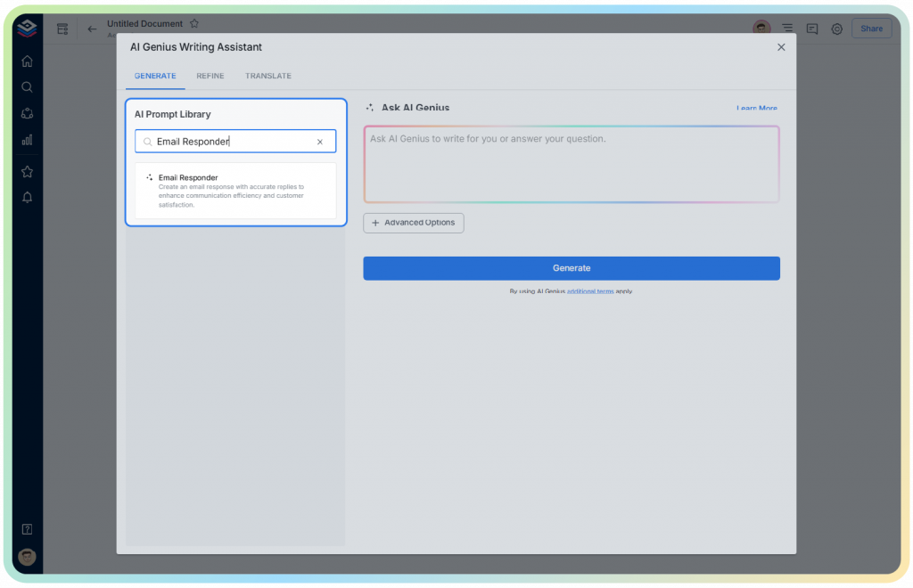Switch to the TRANSLATE tab
Viewport: 913px width, 588px height.
point(267,76)
